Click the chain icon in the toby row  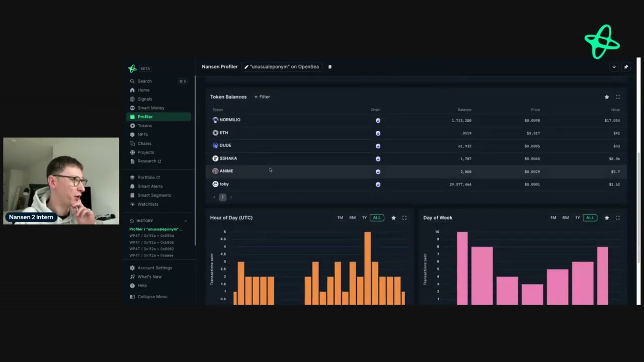378,185
